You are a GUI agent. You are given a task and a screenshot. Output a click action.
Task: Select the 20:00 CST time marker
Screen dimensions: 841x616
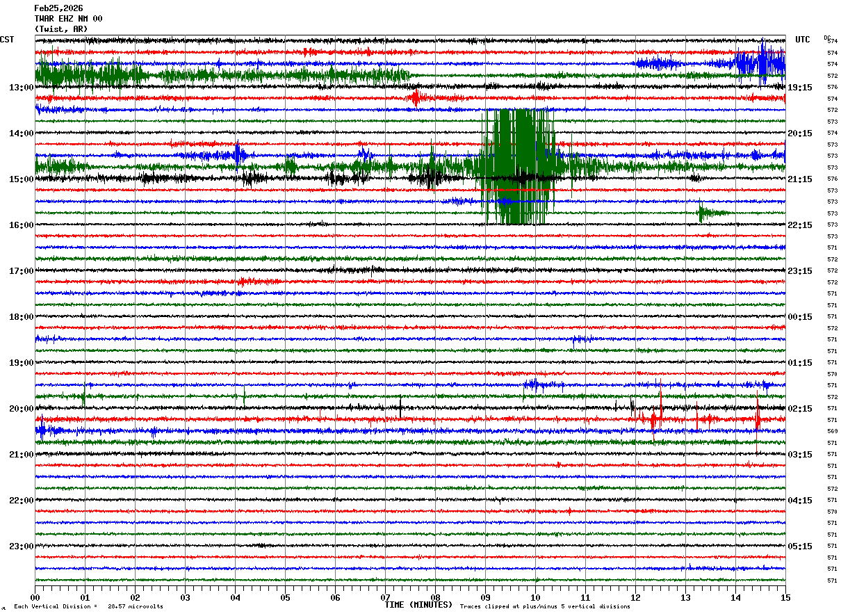coord(22,409)
